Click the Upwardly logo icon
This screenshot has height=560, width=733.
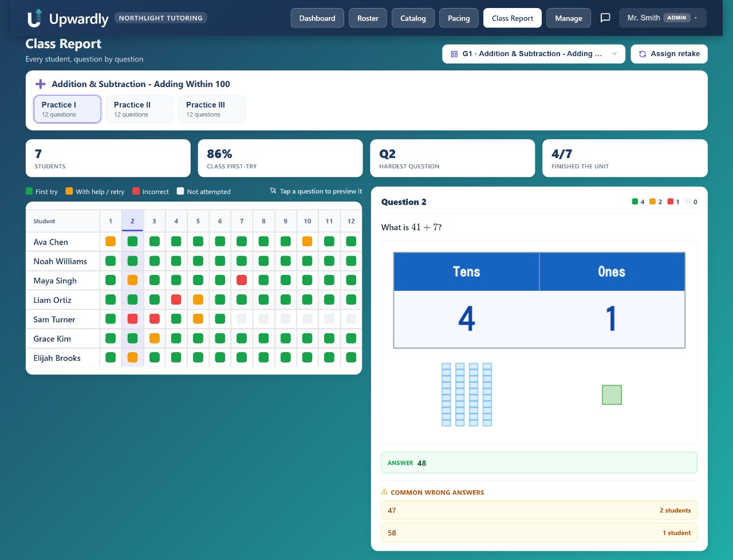(35, 18)
